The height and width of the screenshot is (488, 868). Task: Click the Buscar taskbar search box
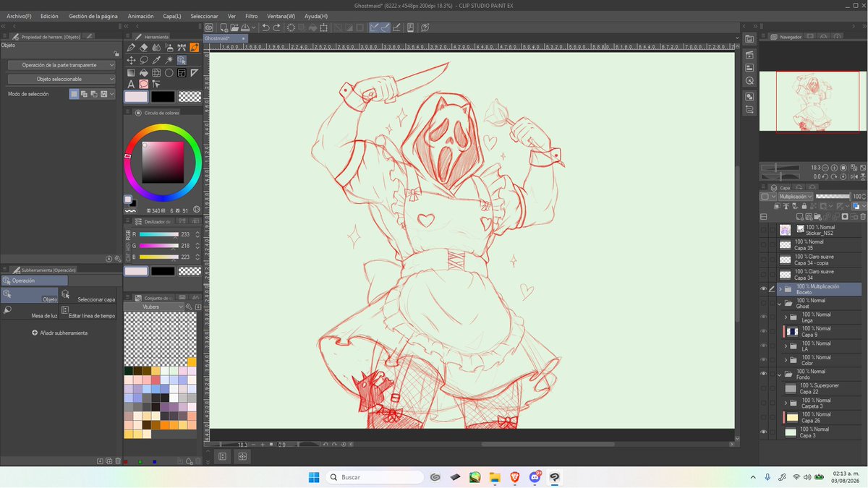374,477
